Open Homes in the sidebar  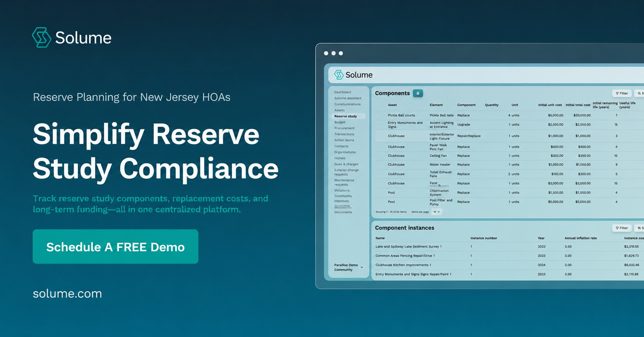340,158
